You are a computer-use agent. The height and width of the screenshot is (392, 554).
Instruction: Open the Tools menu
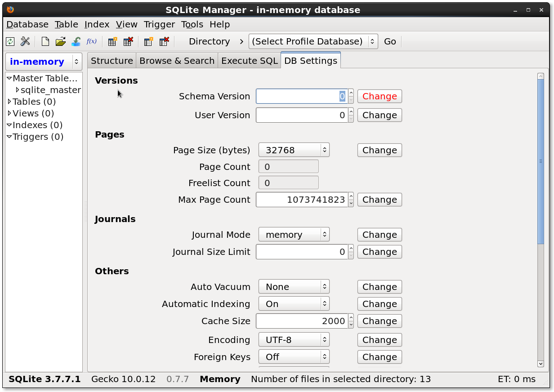pos(192,24)
